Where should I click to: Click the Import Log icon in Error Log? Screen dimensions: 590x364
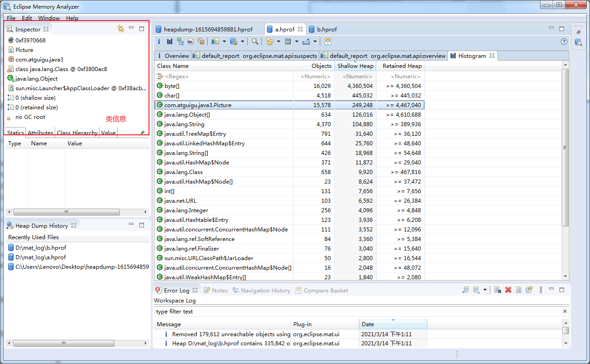476,290
